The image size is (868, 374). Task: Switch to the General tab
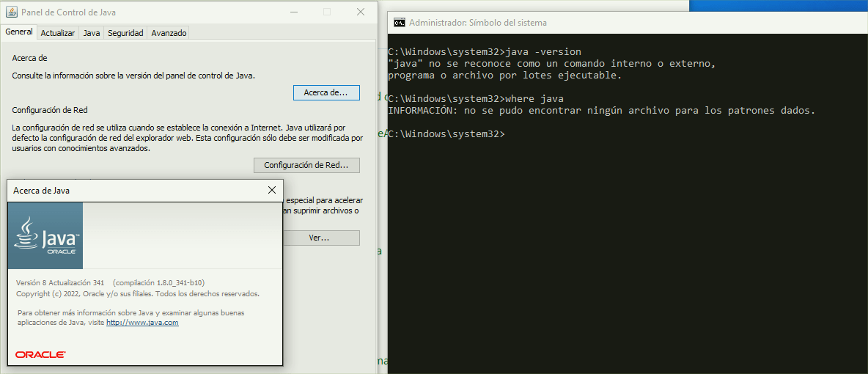tap(19, 32)
